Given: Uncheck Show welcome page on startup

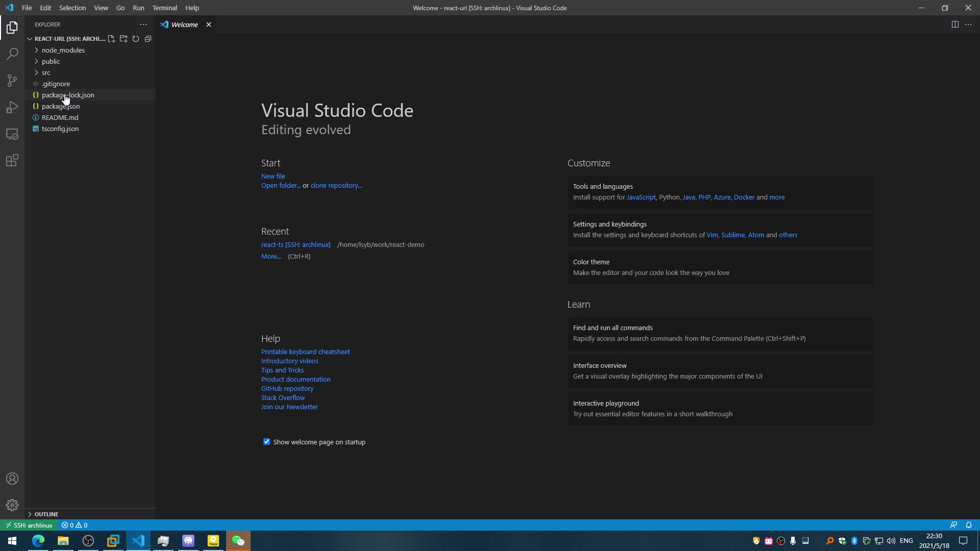Looking at the screenshot, I should (266, 442).
